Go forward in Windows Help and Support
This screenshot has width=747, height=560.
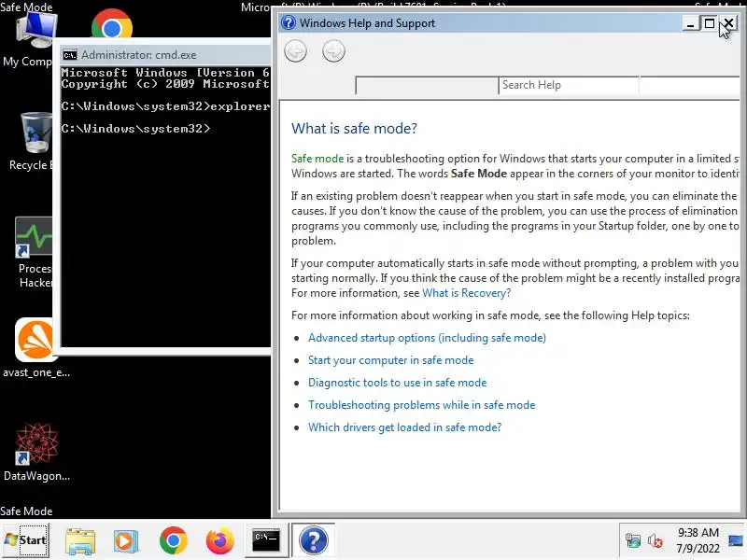[x=333, y=51]
